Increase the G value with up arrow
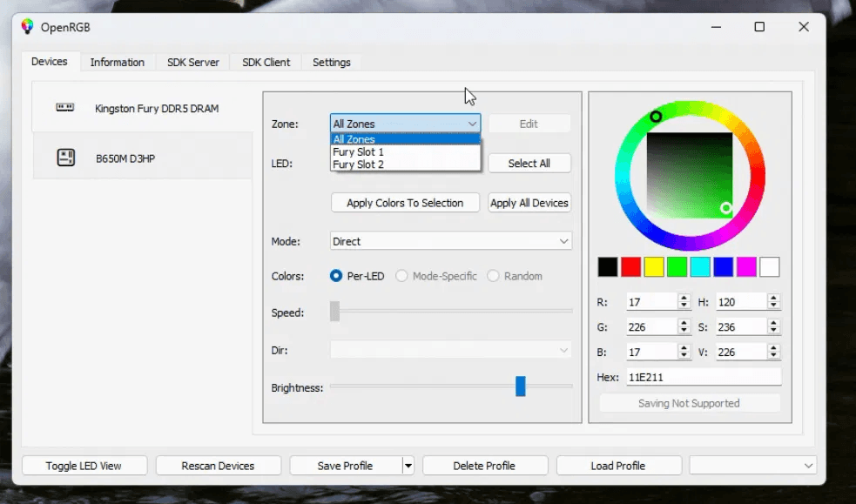The image size is (856, 504). click(684, 323)
